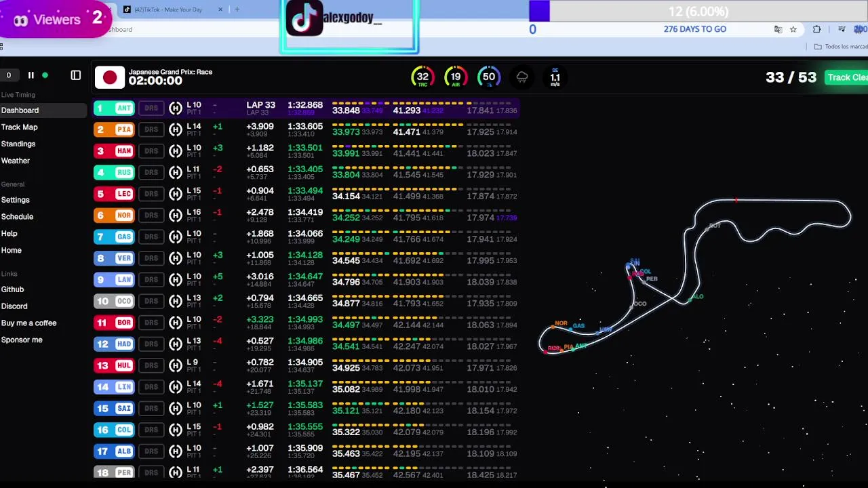This screenshot has width=868, height=488.
Task: Click hard tyre icon in LEC row
Action: pyautogui.click(x=176, y=194)
